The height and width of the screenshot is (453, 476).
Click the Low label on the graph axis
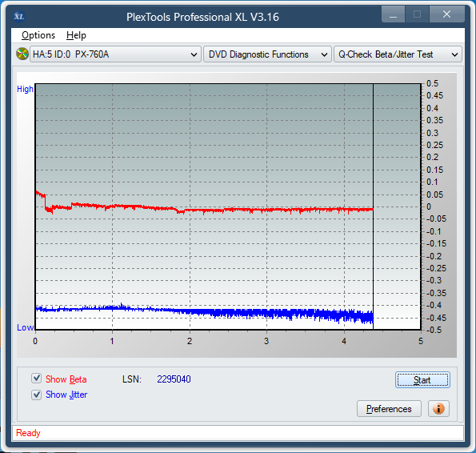tap(25, 327)
